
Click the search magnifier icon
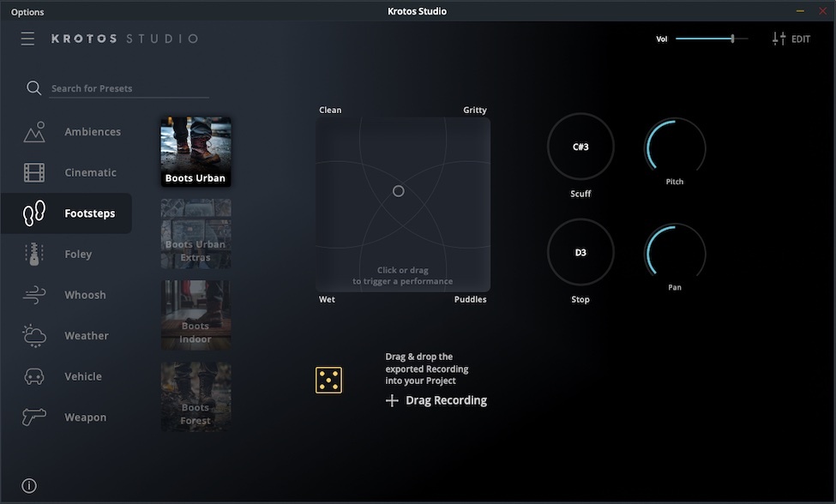pos(34,87)
